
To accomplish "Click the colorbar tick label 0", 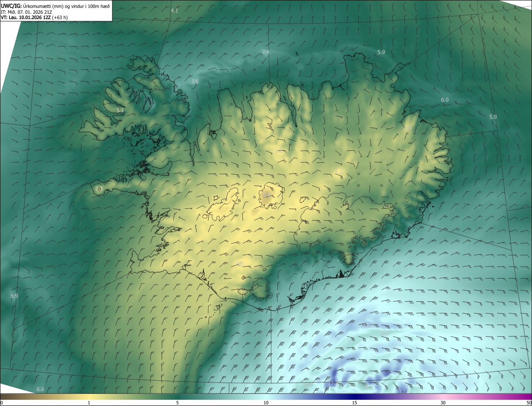I will pos(2,403).
